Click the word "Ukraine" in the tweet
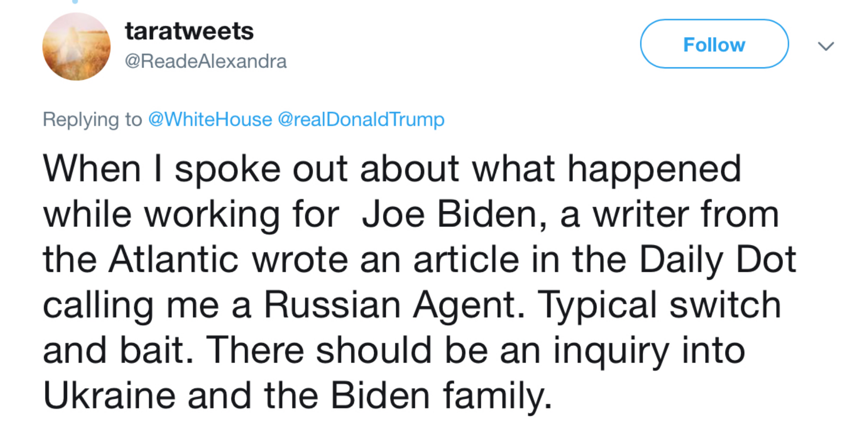Screen dimensions: 868x437 110,395
